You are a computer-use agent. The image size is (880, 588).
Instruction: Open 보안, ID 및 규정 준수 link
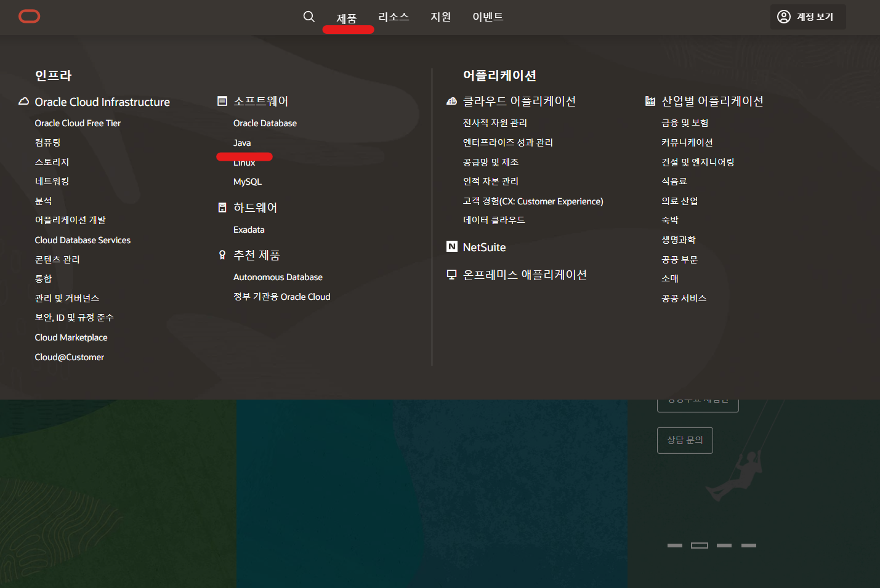coord(75,318)
